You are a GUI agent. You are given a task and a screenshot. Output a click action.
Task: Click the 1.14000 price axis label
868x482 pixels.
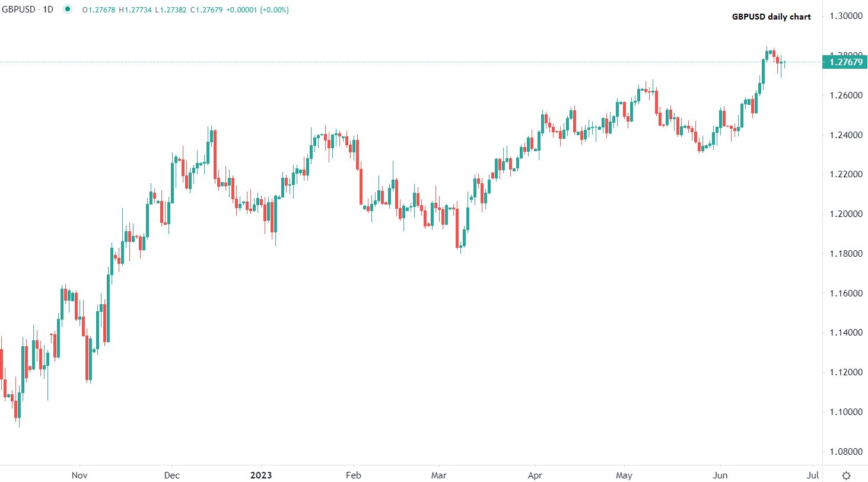pyautogui.click(x=845, y=333)
